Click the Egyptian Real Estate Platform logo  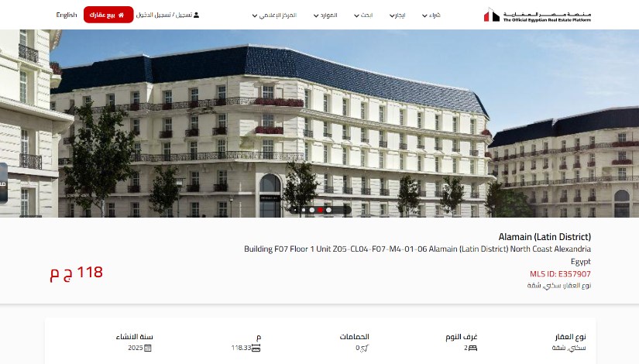537,15
